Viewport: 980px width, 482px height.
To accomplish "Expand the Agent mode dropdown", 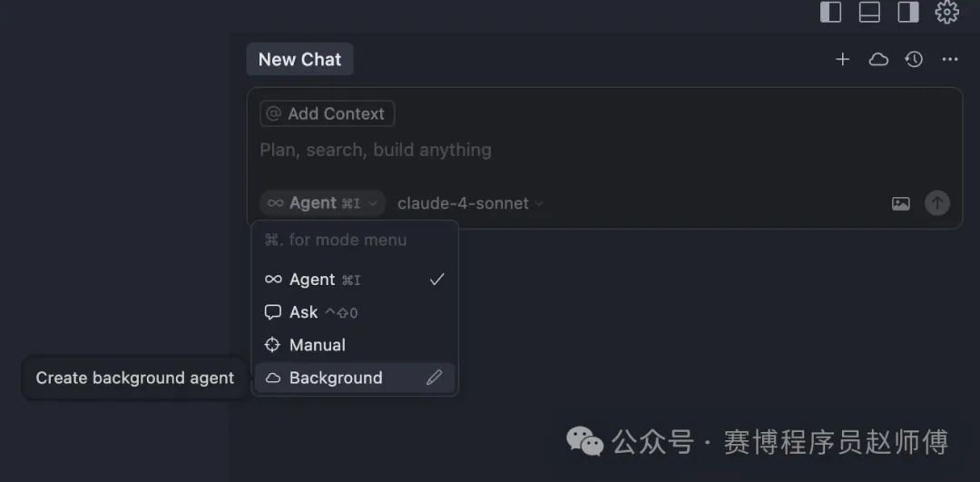I will pyautogui.click(x=323, y=203).
